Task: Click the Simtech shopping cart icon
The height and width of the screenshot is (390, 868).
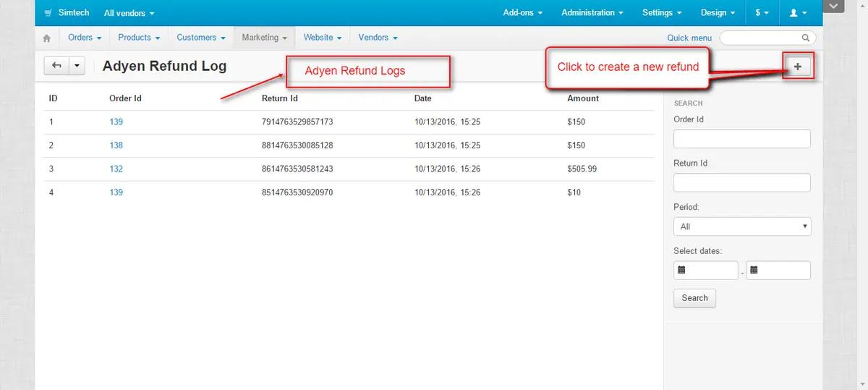Action: click(48, 13)
